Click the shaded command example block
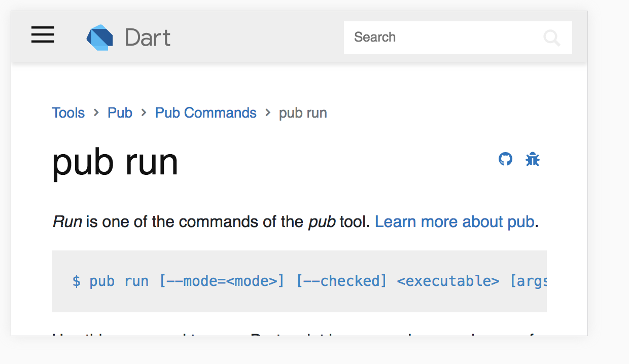Screen dimensions: 629x364 [x=299, y=281]
